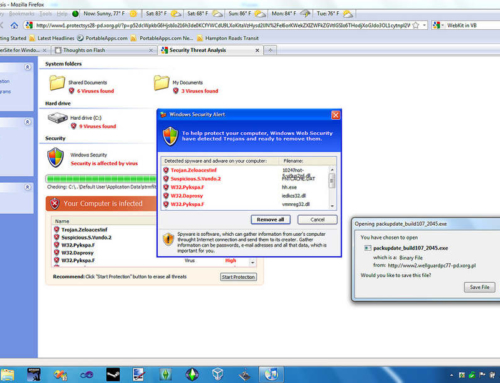The image size is (500, 383).
Task: Click Cancel in the security alert
Action: 317,220
